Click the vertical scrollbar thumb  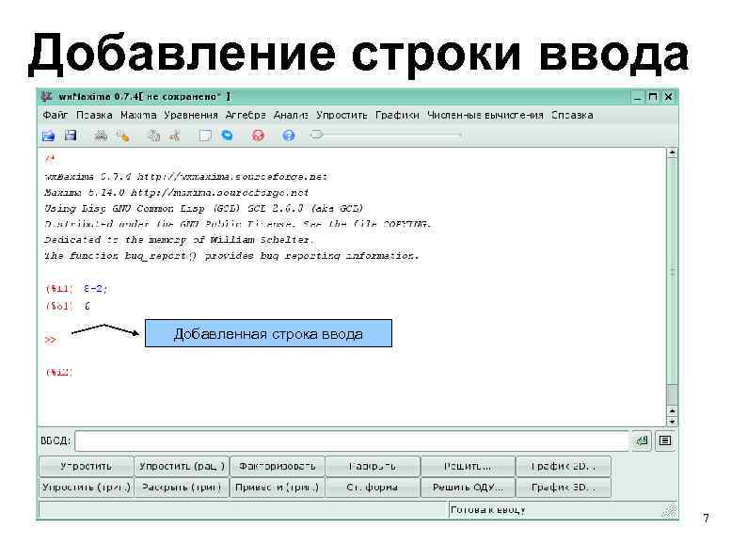(672, 271)
